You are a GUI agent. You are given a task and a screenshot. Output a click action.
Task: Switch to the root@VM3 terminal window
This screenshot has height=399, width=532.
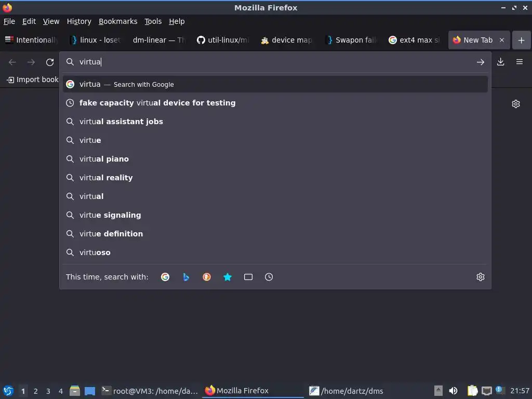tap(150, 391)
